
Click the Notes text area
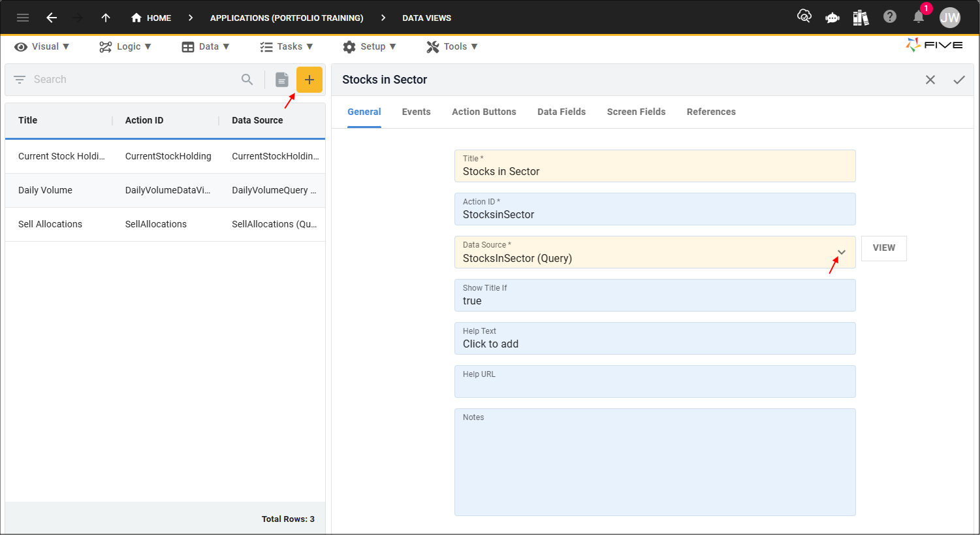pyautogui.click(x=655, y=462)
